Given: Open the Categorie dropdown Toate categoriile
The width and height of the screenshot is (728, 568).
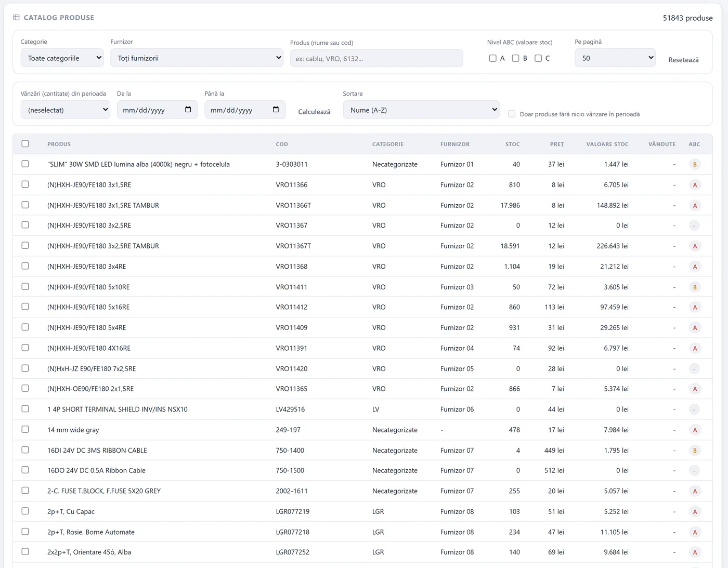Looking at the screenshot, I should (62, 58).
